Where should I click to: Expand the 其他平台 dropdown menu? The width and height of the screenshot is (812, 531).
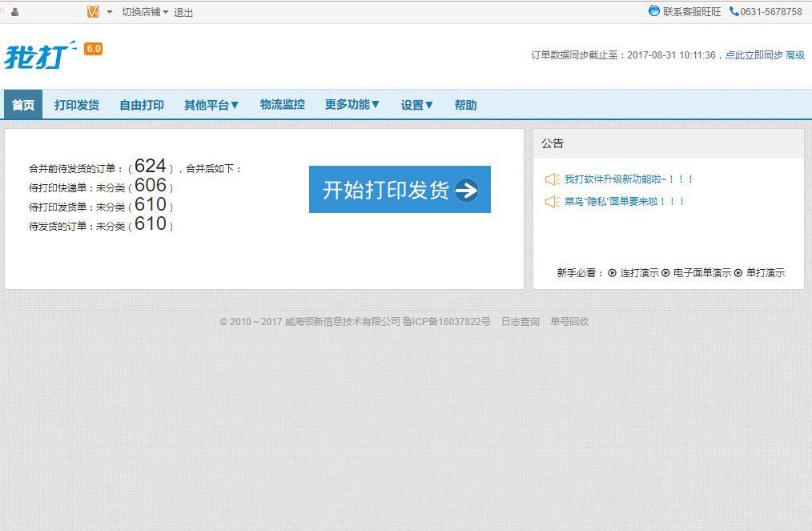click(211, 104)
